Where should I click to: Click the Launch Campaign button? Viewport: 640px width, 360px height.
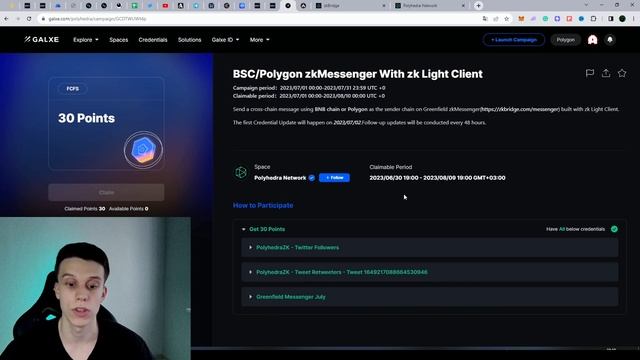(x=513, y=40)
